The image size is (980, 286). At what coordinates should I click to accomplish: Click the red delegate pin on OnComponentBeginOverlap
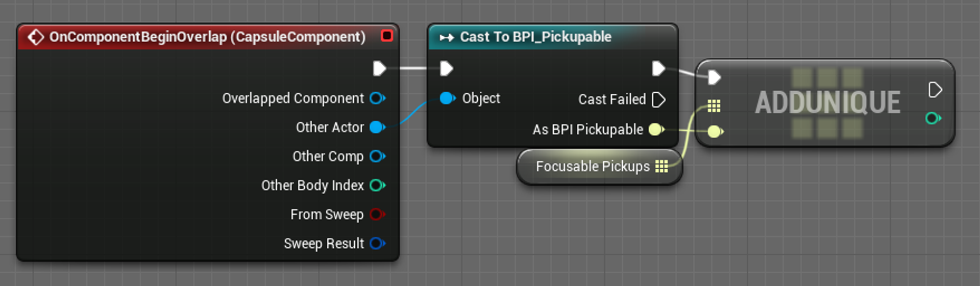387,36
